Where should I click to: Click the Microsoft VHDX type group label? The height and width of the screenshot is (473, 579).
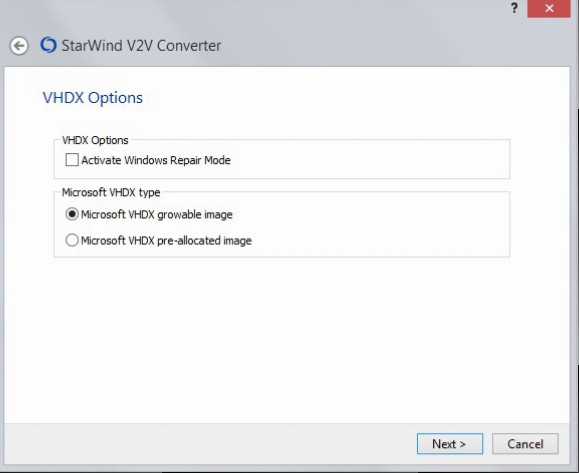point(111,192)
